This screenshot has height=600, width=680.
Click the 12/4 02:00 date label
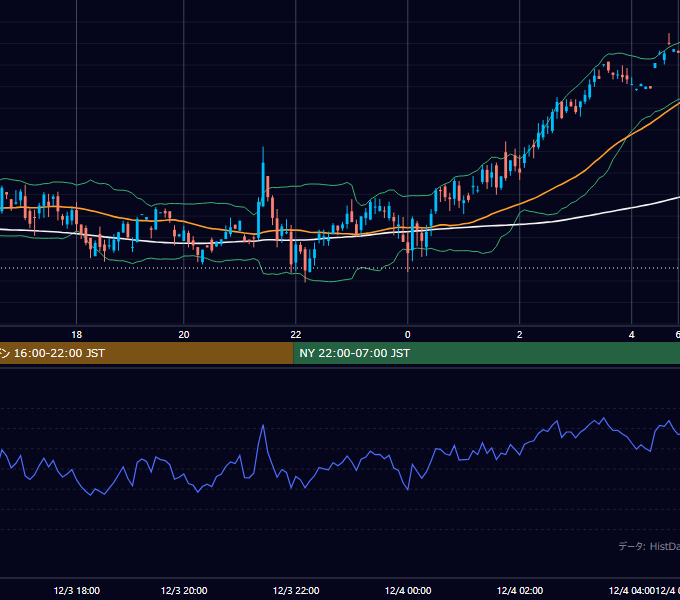[x=520, y=590]
